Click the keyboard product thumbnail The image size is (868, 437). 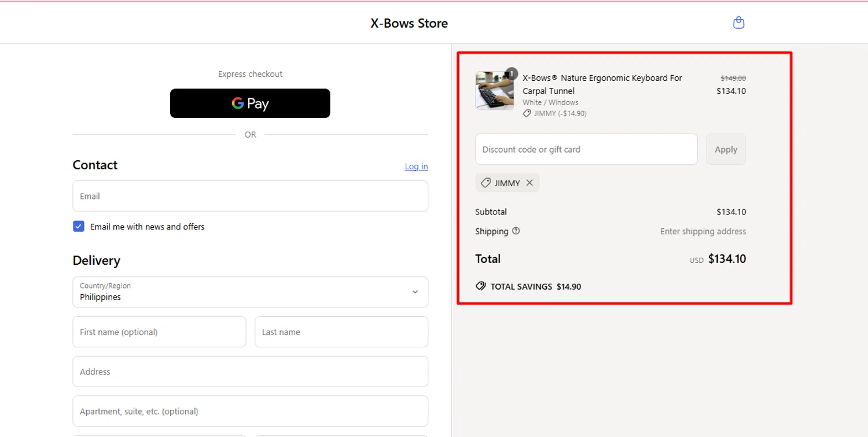[494, 91]
